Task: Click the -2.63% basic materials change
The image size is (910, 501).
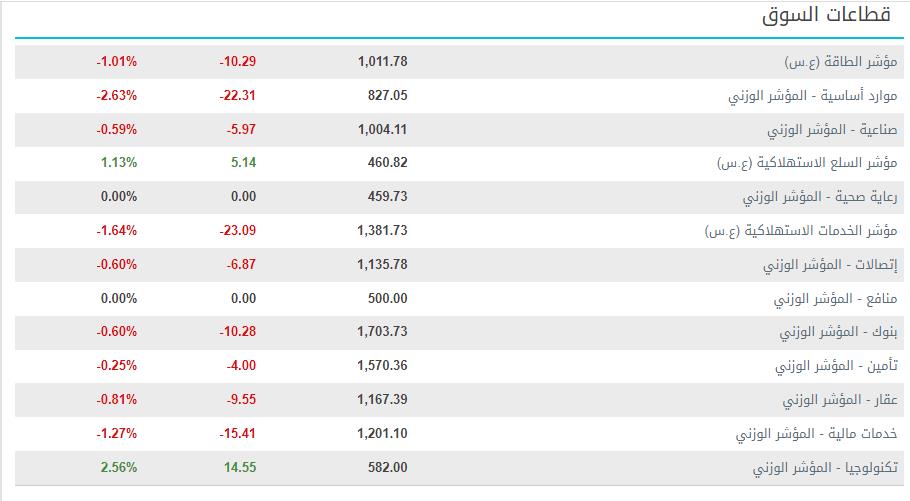Action: pyautogui.click(x=117, y=95)
